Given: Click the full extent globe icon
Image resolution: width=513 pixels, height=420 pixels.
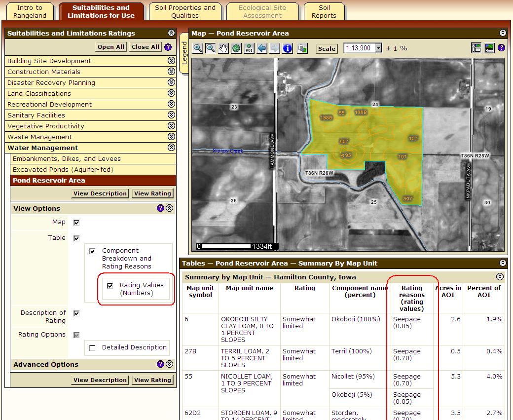Looking at the screenshot, I should pyautogui.click(x=236, y=48).
